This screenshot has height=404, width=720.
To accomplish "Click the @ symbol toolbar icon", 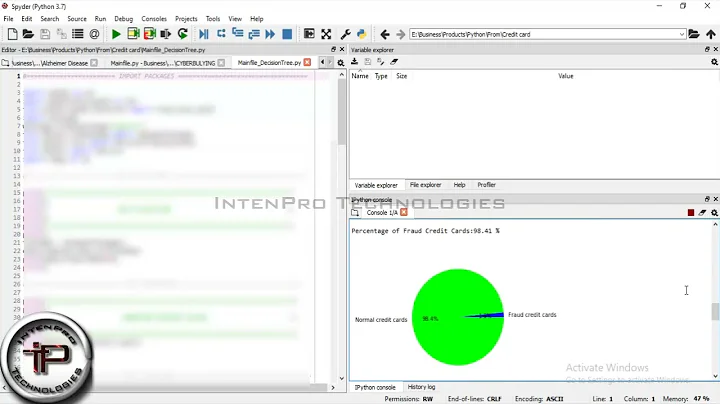I will (94, 34).
